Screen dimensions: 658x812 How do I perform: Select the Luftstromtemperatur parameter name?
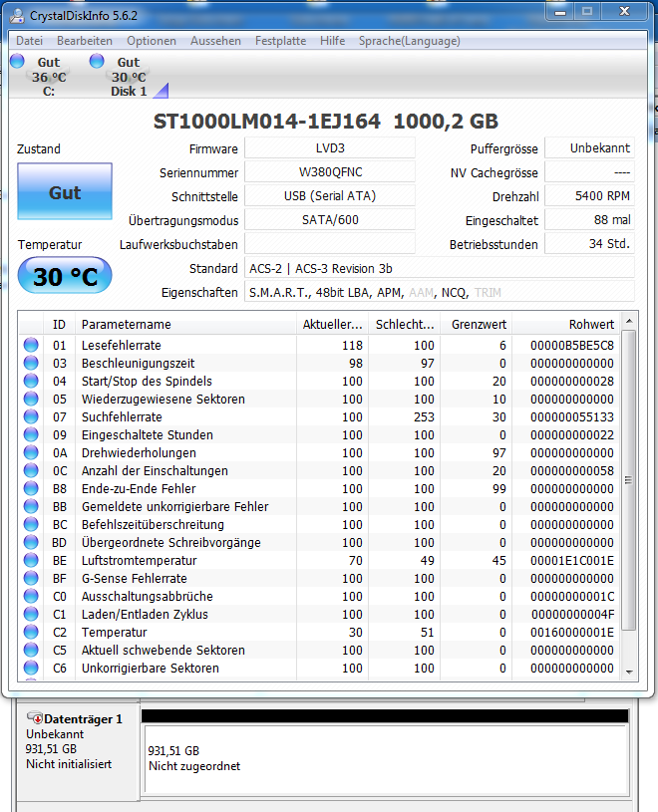[x=139, y=560]
